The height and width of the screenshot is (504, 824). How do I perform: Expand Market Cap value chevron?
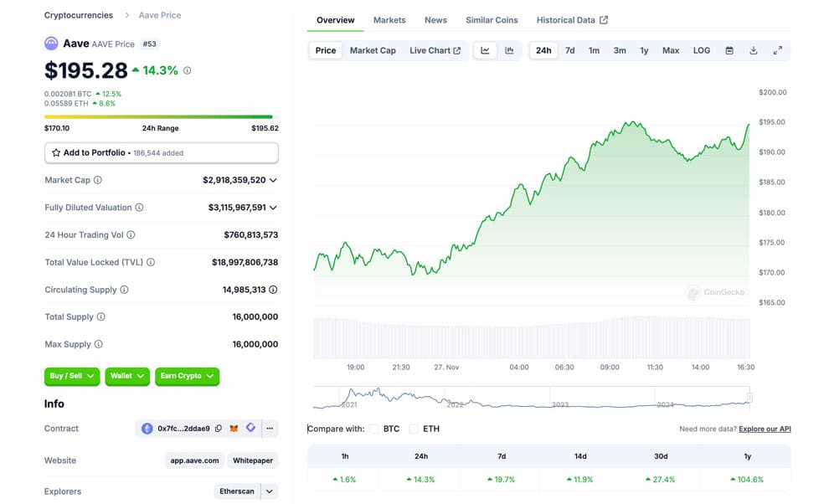[273, 180]
